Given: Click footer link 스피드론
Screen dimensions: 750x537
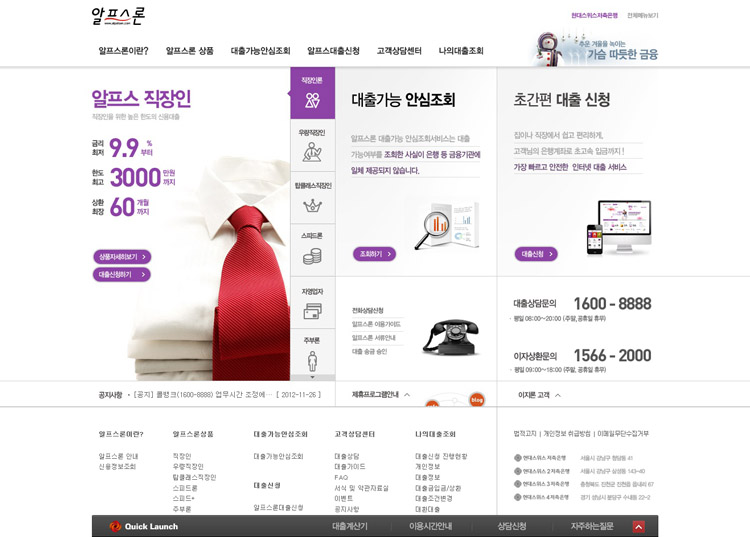Looking at the screenshot, I should point(185,488).
